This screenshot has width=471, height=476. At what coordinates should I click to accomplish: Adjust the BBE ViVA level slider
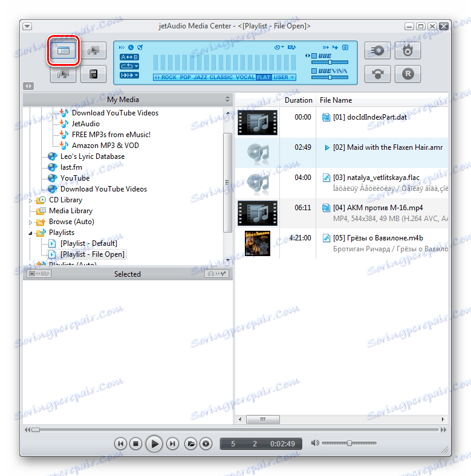pos(330,77)
